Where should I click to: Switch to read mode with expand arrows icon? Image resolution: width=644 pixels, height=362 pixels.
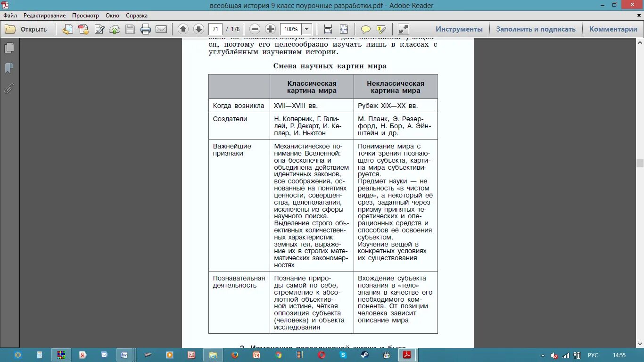[x=404, y=29]
